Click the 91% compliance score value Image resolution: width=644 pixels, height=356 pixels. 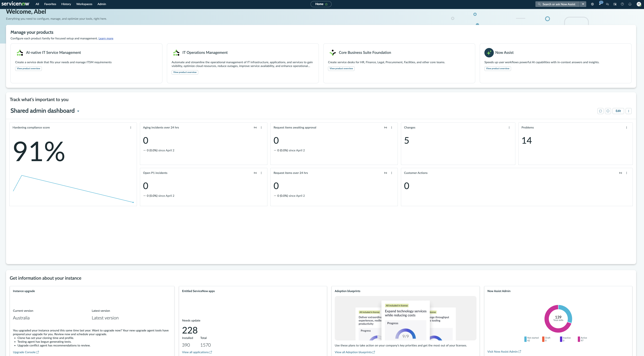(39, 152)
